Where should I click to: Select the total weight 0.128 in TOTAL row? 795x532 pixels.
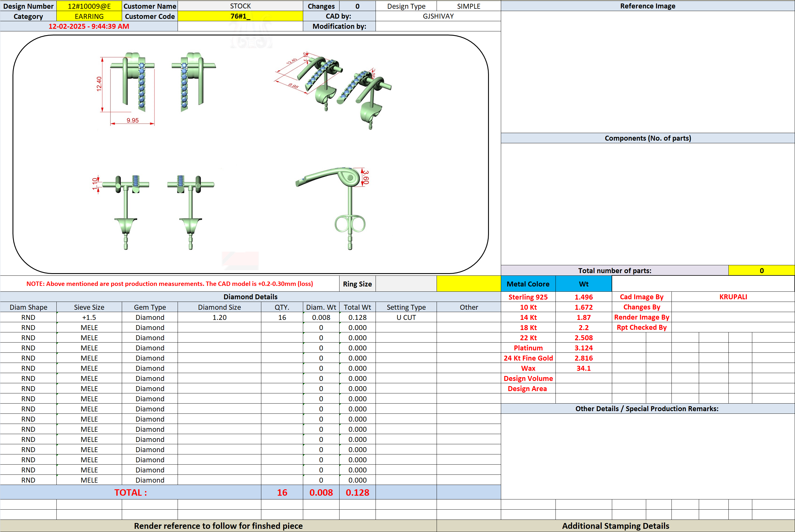pos(357,492)
